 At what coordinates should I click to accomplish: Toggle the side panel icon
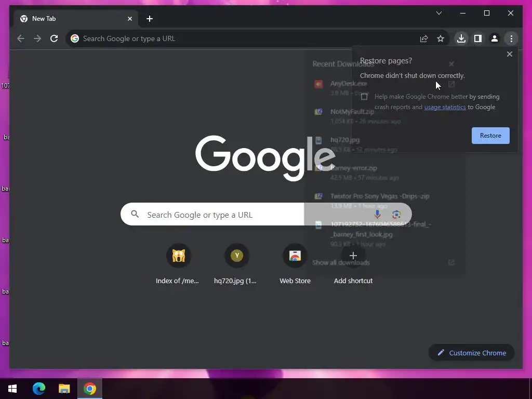click(478, 38)
